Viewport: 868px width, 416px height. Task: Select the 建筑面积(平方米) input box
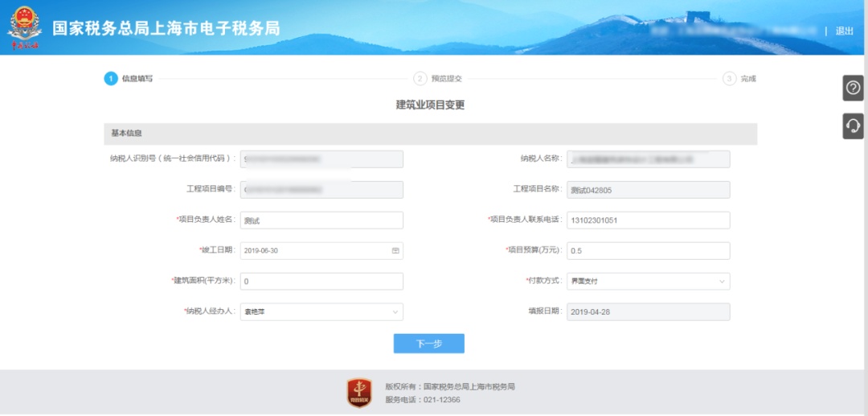coord(321,282)
